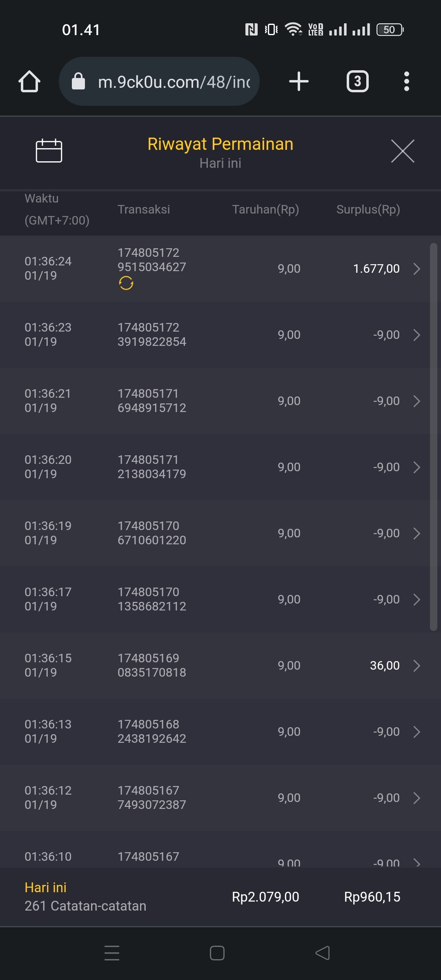This screenshot has width=441, height=980.
Task: Expand details of the 1.677,00 surplus row
Action: (416, 269)
